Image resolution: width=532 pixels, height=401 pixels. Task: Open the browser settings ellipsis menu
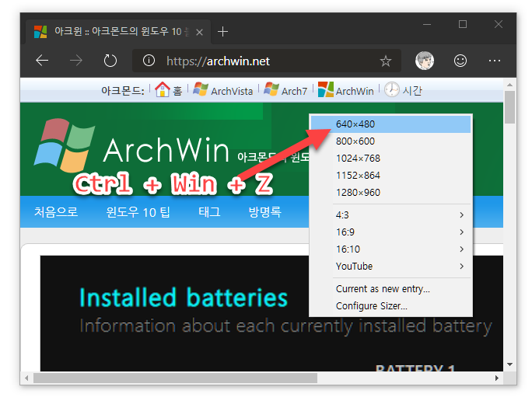pyautogui.click(x=495, y=61)
